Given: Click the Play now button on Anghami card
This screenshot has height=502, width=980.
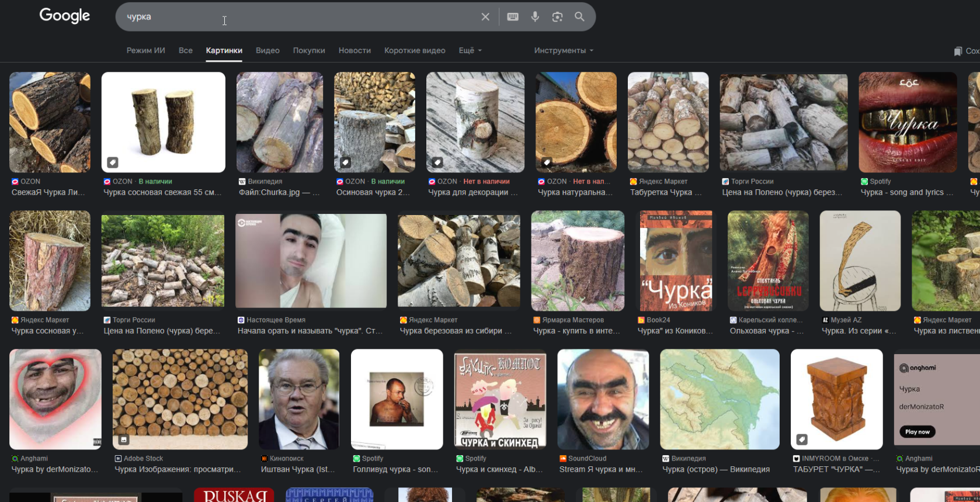Looking at the screenshot, I should [917, 432].
